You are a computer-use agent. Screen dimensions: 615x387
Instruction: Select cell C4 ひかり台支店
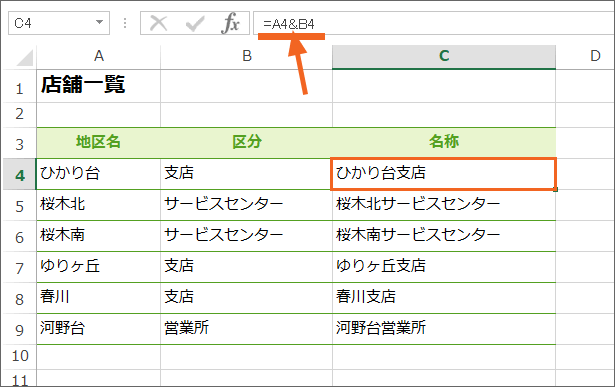click(444, 174)
